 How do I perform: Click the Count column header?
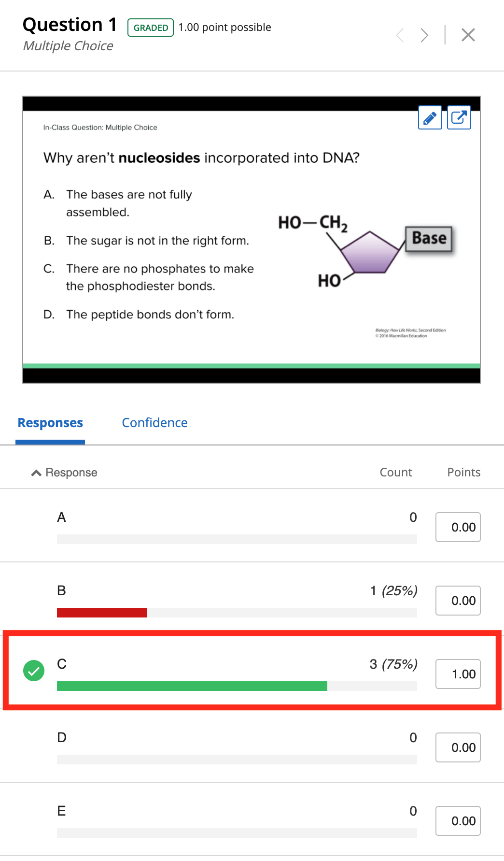tap(395, 472)
